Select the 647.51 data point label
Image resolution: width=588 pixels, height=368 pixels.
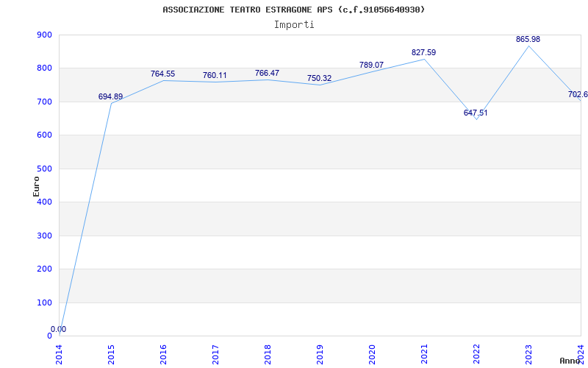click(476, 113)
